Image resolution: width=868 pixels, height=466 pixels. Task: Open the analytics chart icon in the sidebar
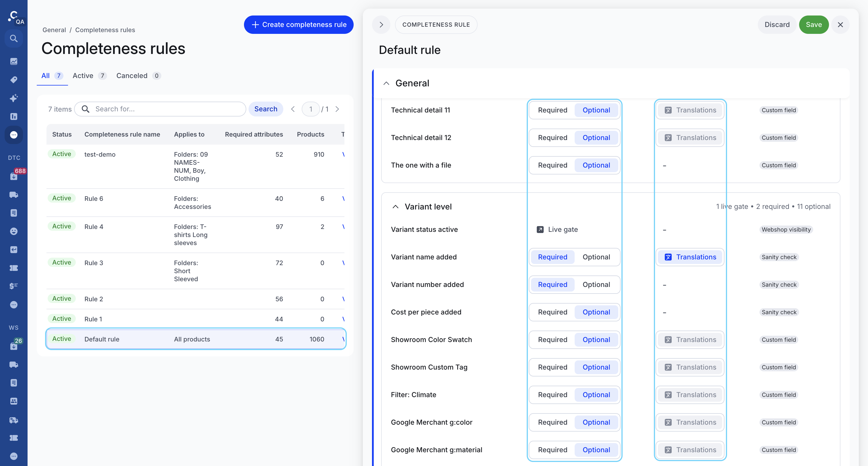[x=13, y=61]
